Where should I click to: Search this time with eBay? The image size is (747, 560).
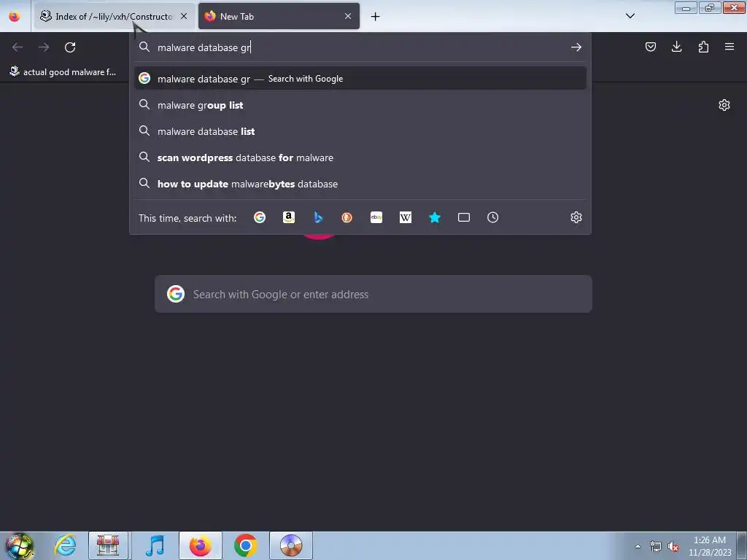(x=376, y=217)
